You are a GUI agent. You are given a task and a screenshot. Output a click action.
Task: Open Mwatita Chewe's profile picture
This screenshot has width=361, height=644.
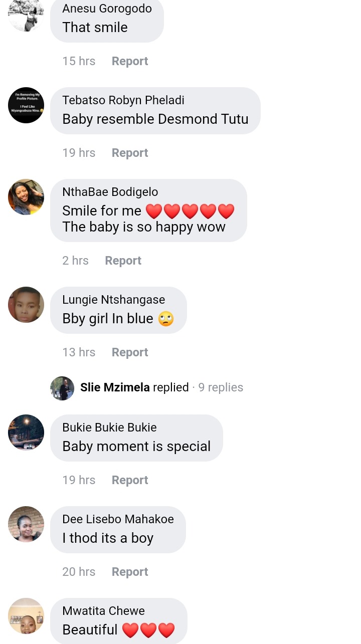pos(26,616)
